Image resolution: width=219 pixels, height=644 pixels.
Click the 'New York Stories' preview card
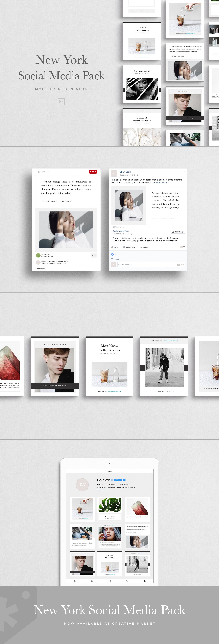click(x=142, y=84)
